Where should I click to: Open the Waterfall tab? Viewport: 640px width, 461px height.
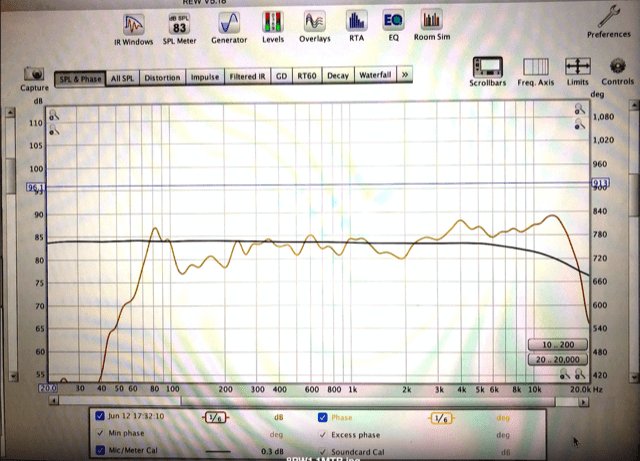(x=375, y=75)
